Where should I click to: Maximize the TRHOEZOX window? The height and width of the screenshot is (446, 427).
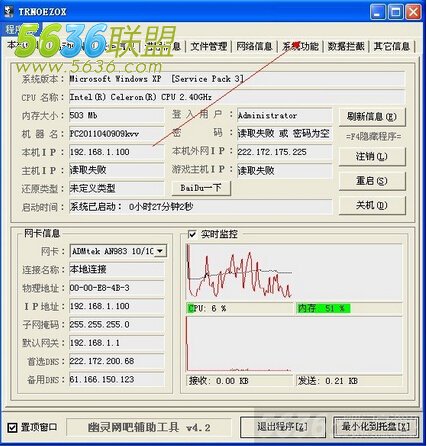point(396,12)
